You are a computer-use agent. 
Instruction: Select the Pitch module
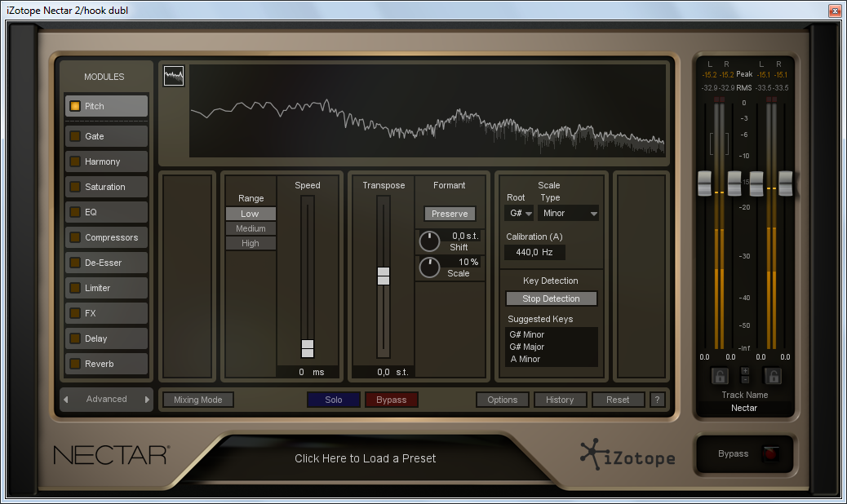point(106,106)
